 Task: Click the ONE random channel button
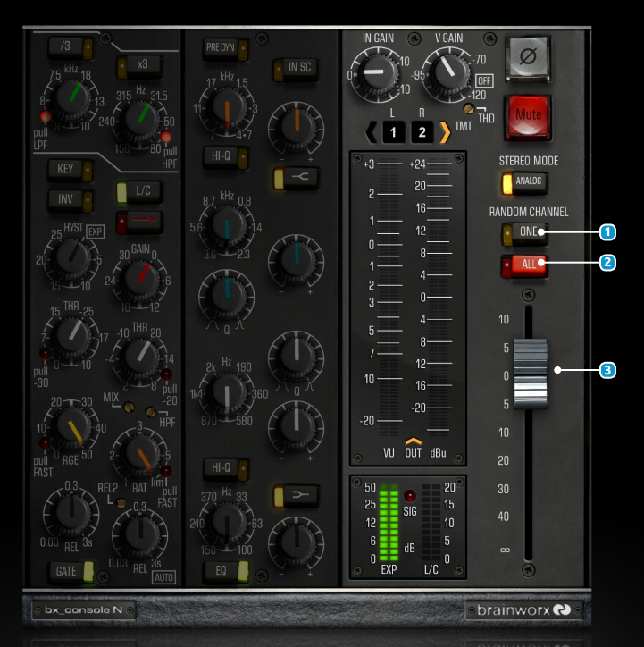click(x=524, y=233)
